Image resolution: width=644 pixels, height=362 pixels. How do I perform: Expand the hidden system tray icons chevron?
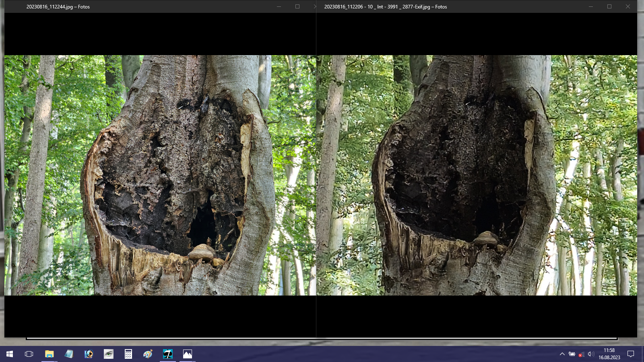[562, 354]
